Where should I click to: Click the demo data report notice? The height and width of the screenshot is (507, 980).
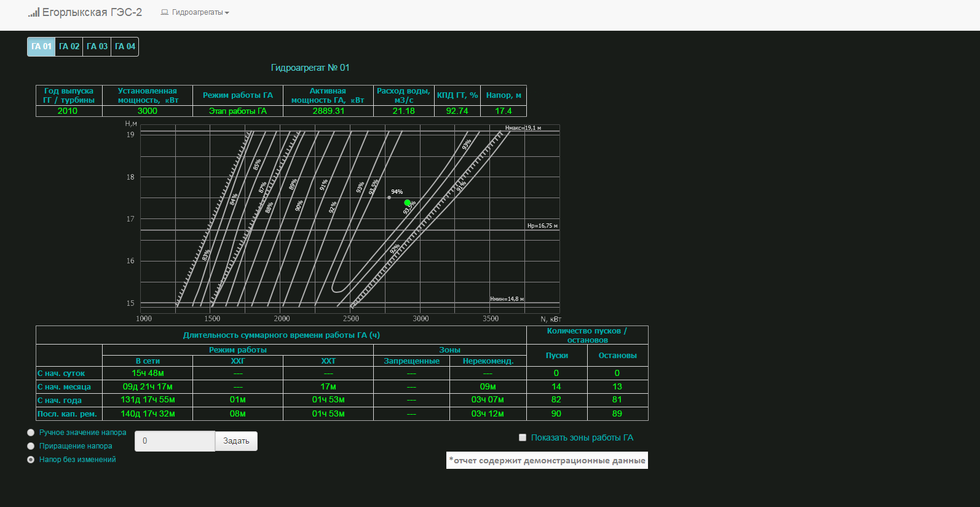click(x=547, y=460)
